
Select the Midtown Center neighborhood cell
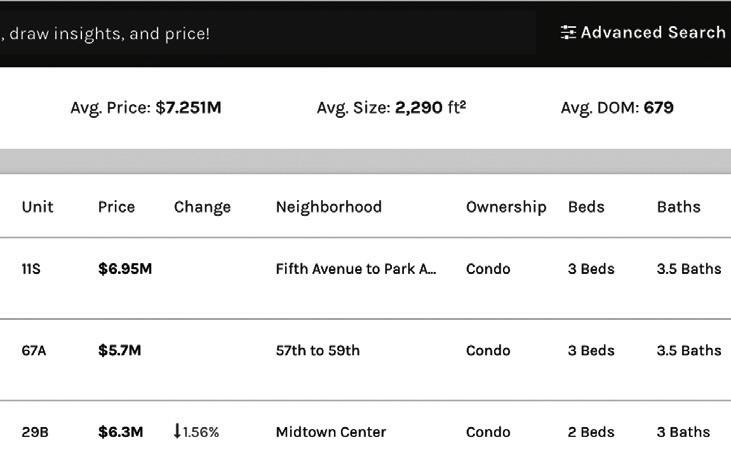[330, 432]
